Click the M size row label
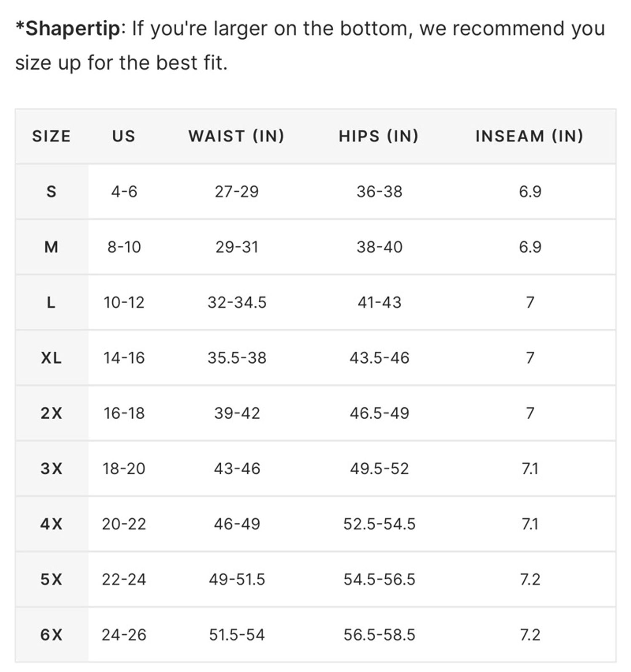 tap(51, 247)
